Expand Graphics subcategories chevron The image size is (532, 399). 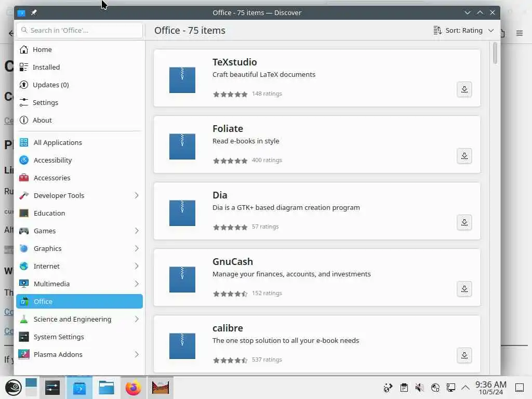point(137,248)
